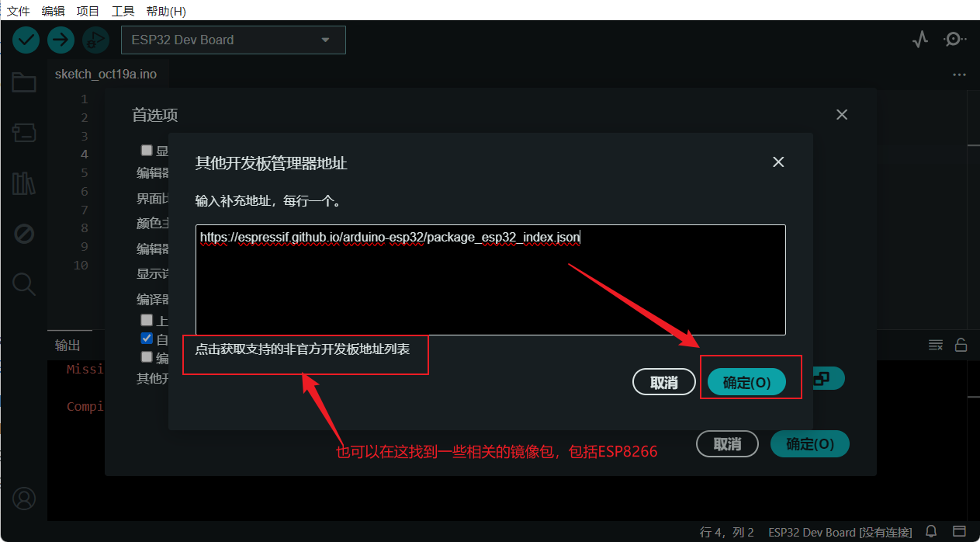Open the 文件 menu

[x=18, y=11]
